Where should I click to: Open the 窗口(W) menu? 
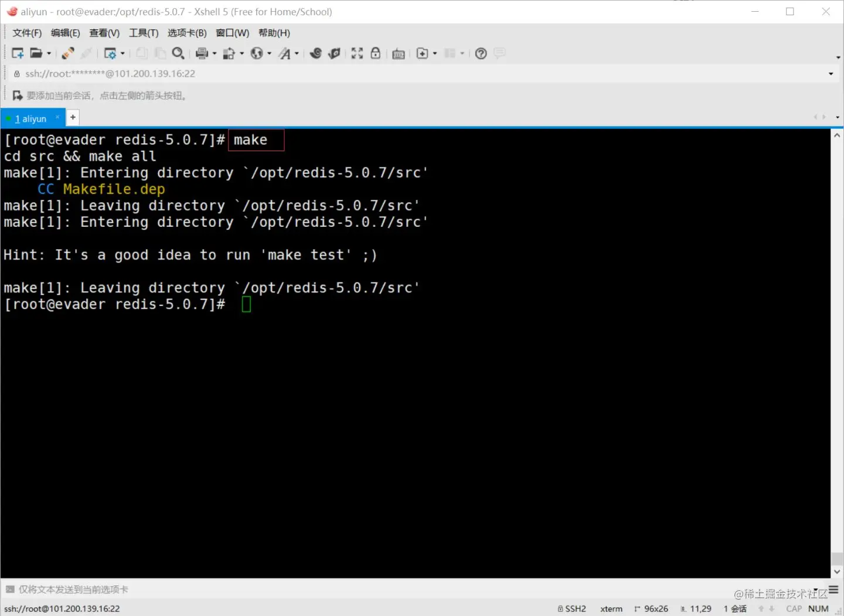click(232, 33)
